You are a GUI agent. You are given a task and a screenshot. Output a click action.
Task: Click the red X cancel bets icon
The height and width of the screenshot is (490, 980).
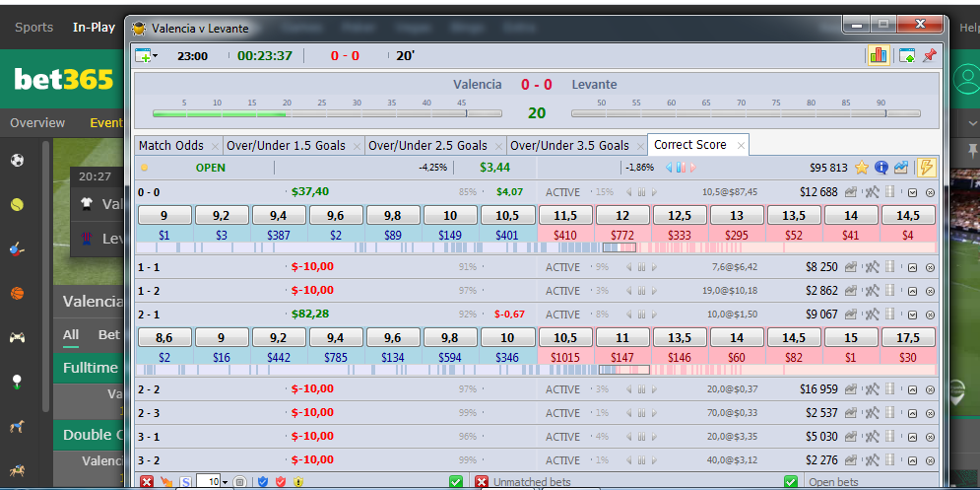[x=147, y=482]
